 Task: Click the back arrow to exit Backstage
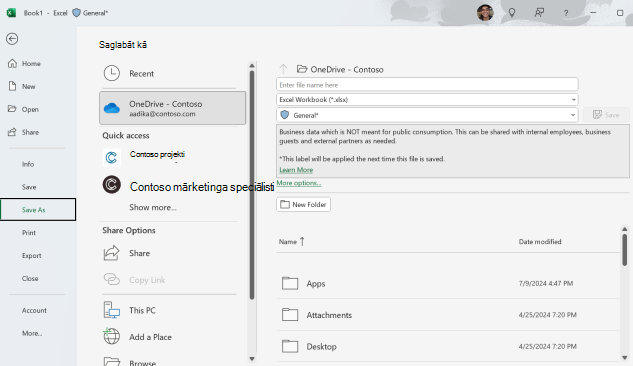tap(12, 39)
